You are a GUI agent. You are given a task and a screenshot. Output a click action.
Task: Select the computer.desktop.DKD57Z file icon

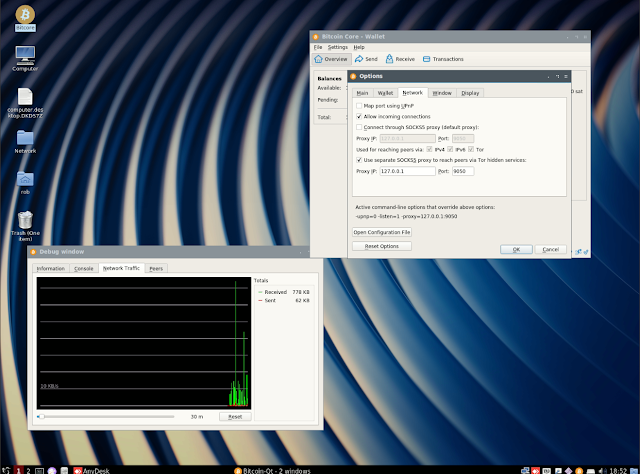click(25, 103)
